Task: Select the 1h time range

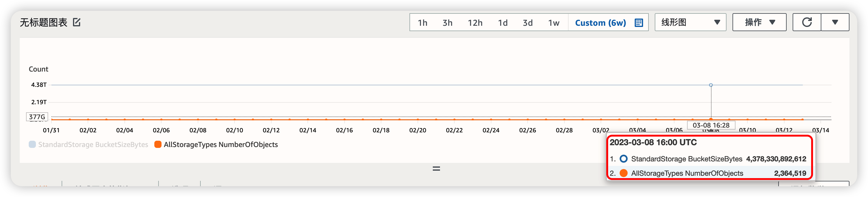Action: 422,22
